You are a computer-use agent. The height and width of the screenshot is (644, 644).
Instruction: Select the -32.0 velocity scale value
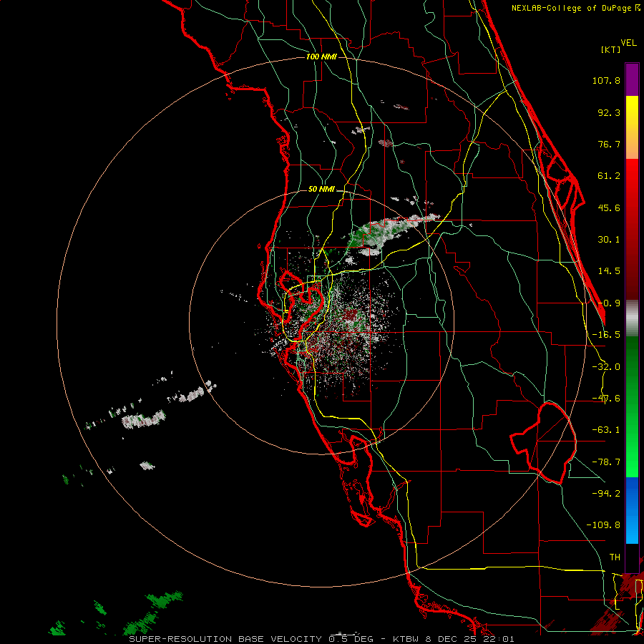pos(606,367)
